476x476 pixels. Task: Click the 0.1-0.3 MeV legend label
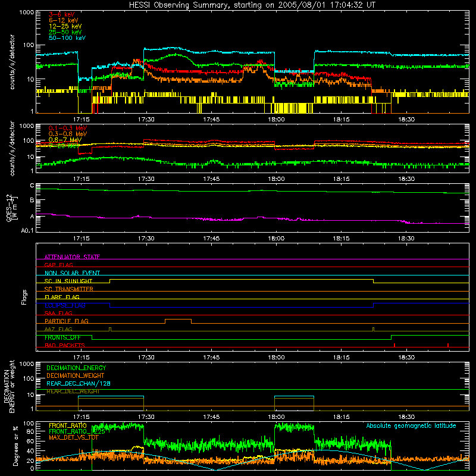[68, 128]
